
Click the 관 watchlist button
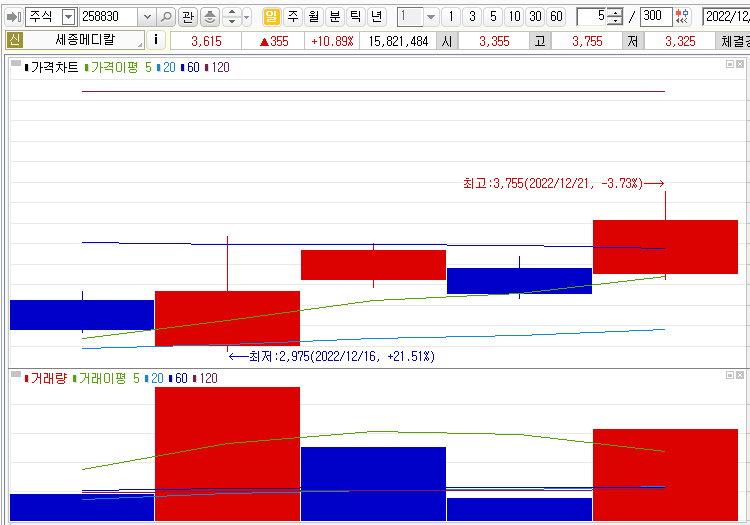pos(188,17)
